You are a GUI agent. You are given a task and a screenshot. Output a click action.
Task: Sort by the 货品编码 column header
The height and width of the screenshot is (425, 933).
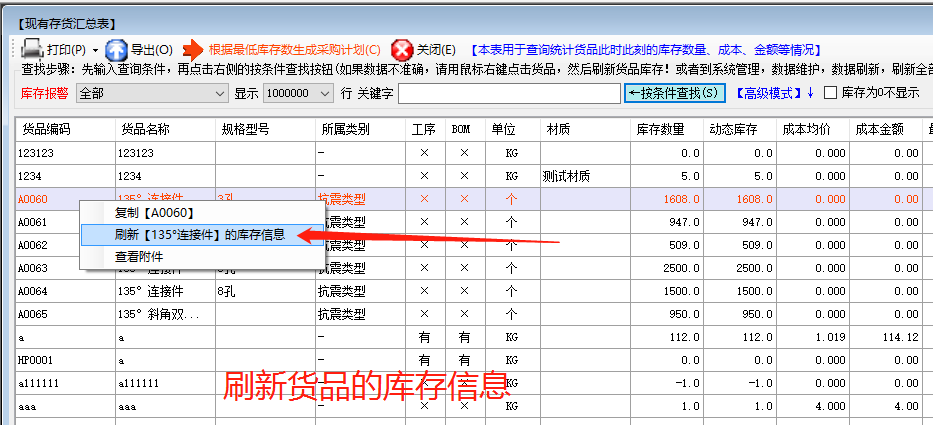(47, 129)
